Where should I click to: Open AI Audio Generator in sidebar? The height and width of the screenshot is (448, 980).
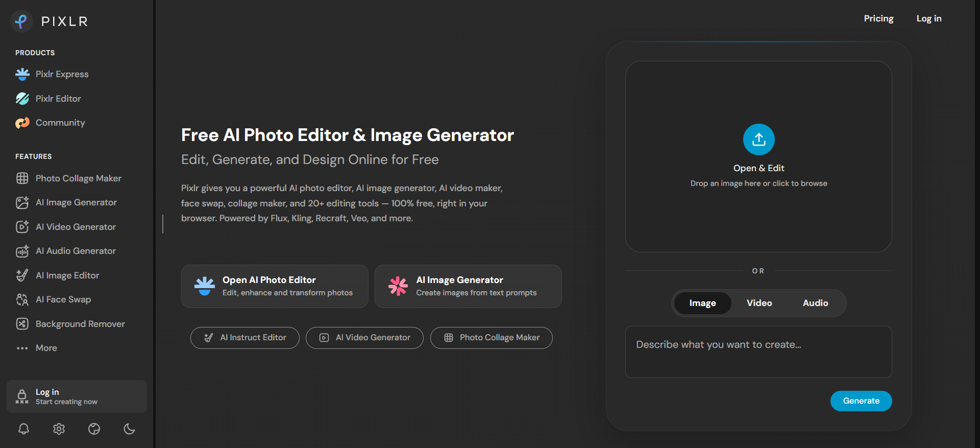click(x=66, y=251)
